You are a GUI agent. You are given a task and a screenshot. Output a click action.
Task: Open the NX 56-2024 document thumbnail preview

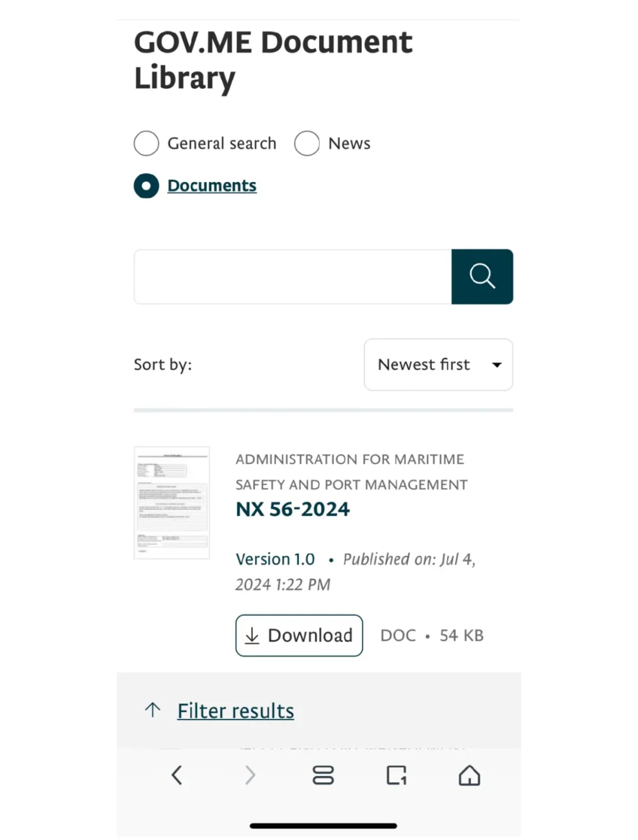point(172,502)
